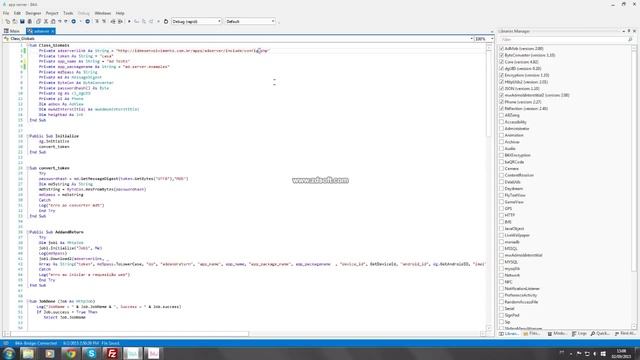Click the search magnifier in Libraries Manager filter
640x360 pixels.
(x=630, y=40)
